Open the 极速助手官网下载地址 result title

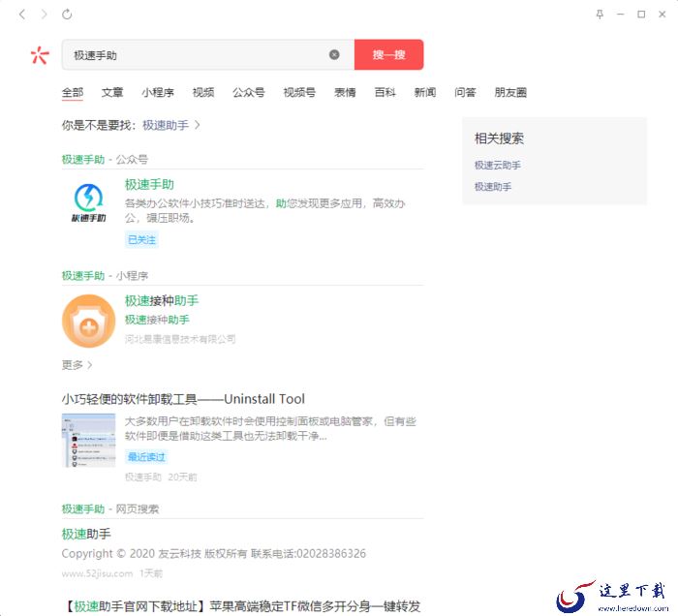[241, 606]
